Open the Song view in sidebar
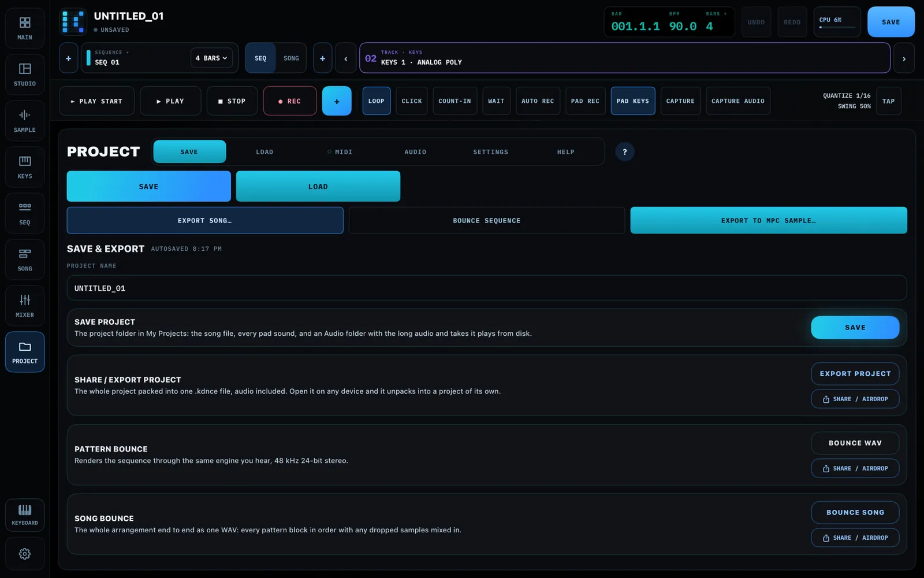The height and width of the screenshot is (578, 924). (25, 260)
